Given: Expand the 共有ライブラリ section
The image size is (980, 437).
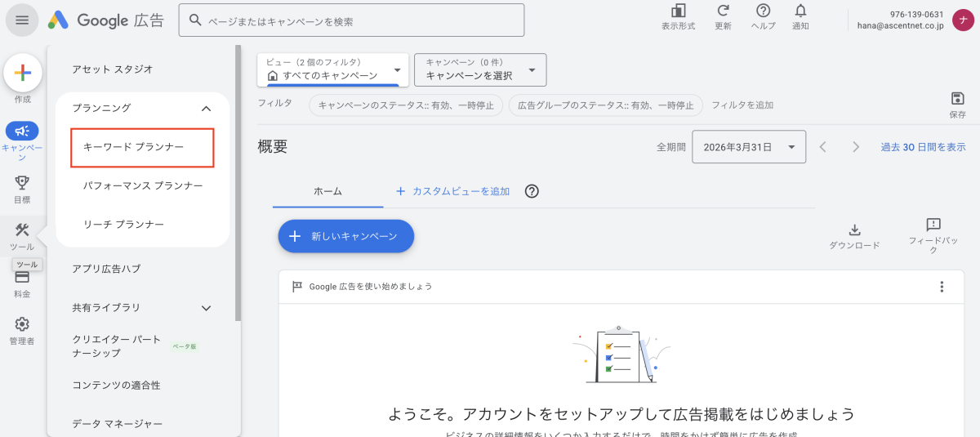Looking at the screenshot, I should [x=206, y=308].
